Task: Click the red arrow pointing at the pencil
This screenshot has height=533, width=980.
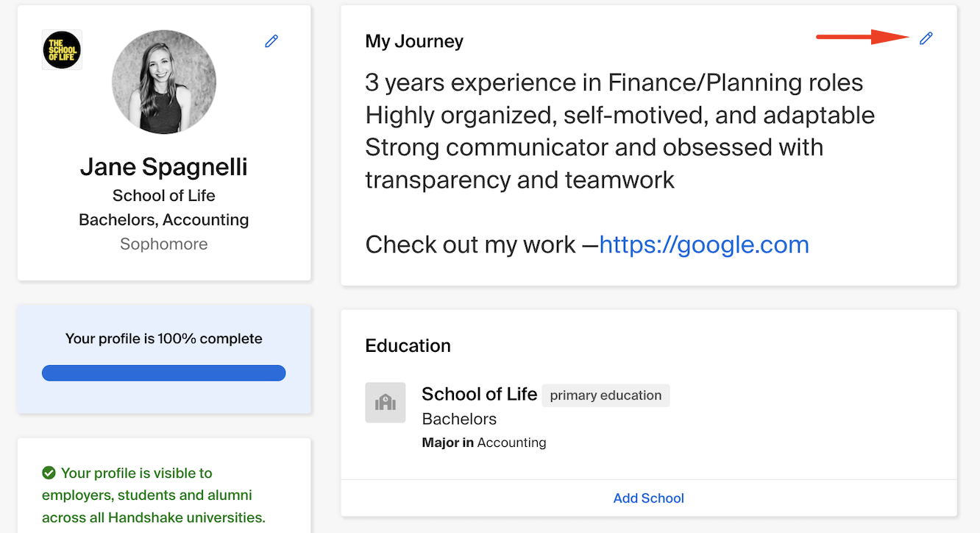Action: pos(861,38)
